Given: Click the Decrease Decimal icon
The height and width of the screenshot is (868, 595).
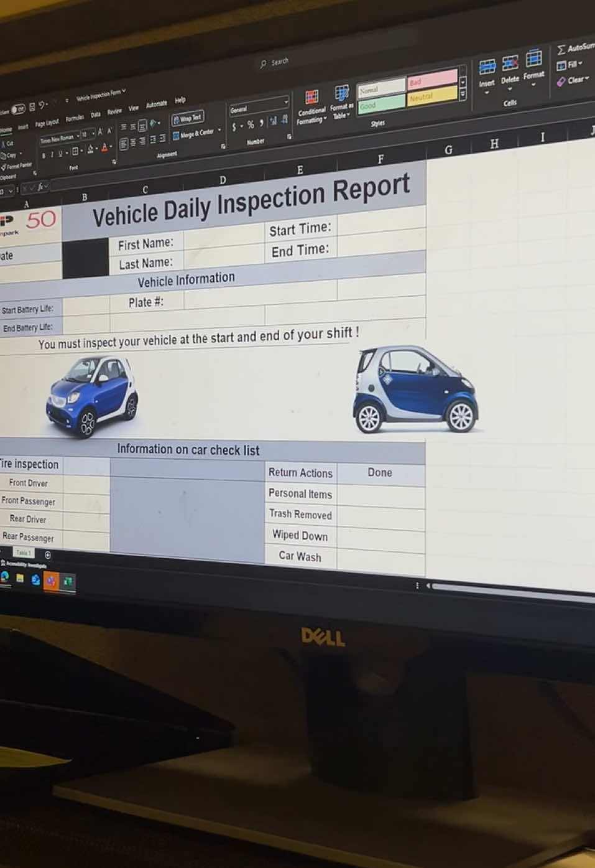Looking at the screenshot, I should click(x=284, y=119).
